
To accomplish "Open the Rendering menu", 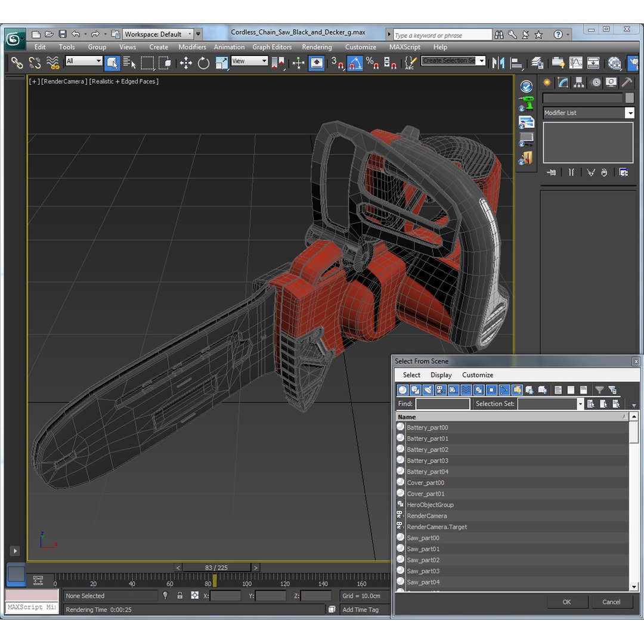I will pos(317,47).
